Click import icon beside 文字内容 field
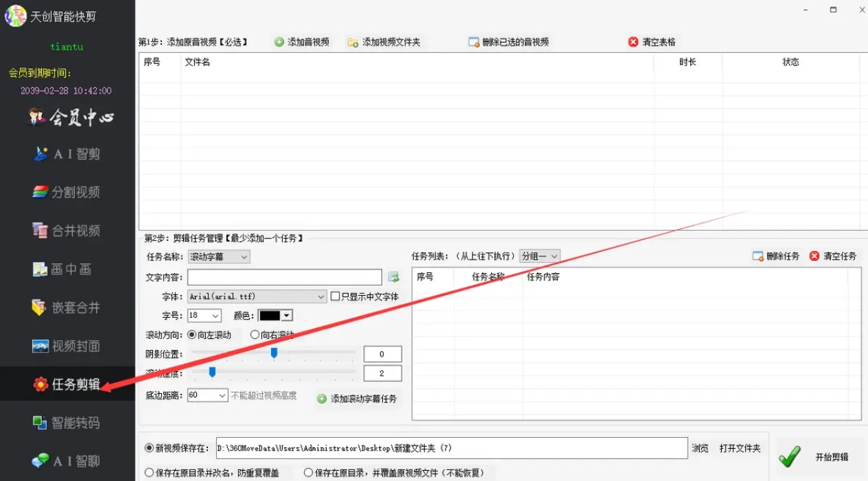This screenshot has height=481, width=868. coord(393,277)
